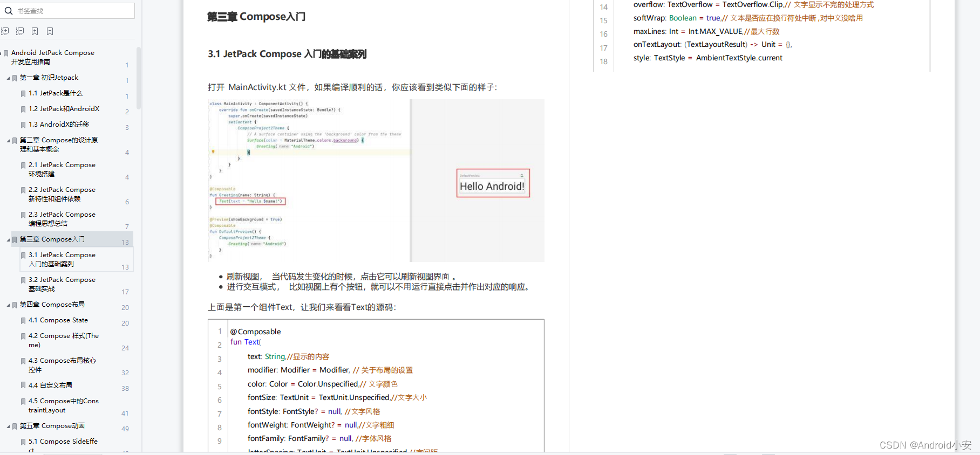This screenshot has height=455, width=980.
Task: Click bookmark icon beside Android JetPack Compose 开发应用指南
Action: (6, 53)
